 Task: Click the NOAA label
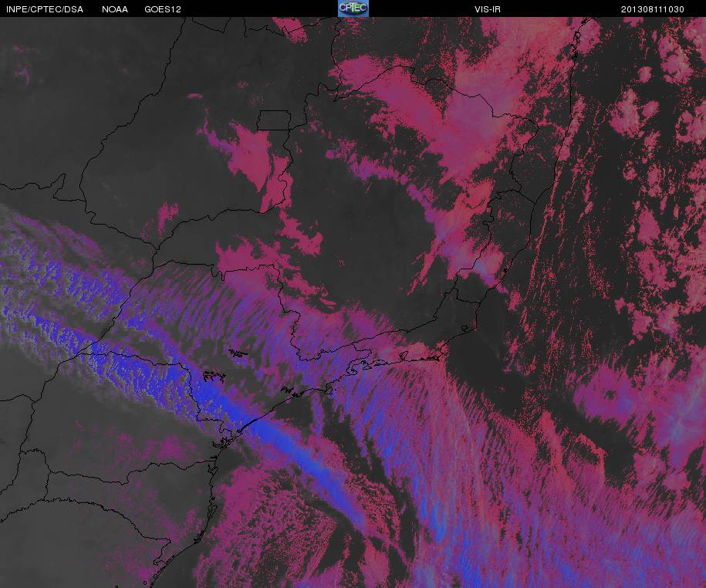pyautogui.click(x=115, y=9)
